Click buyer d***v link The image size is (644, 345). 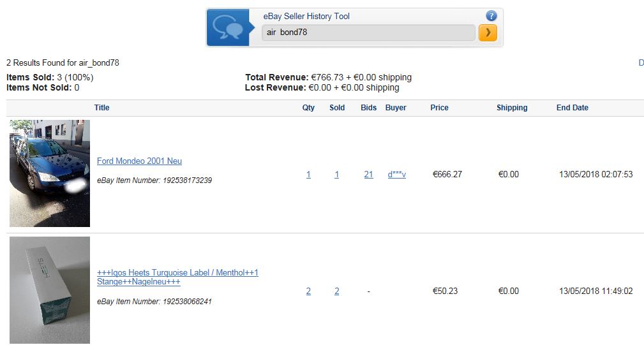point(397,174)
